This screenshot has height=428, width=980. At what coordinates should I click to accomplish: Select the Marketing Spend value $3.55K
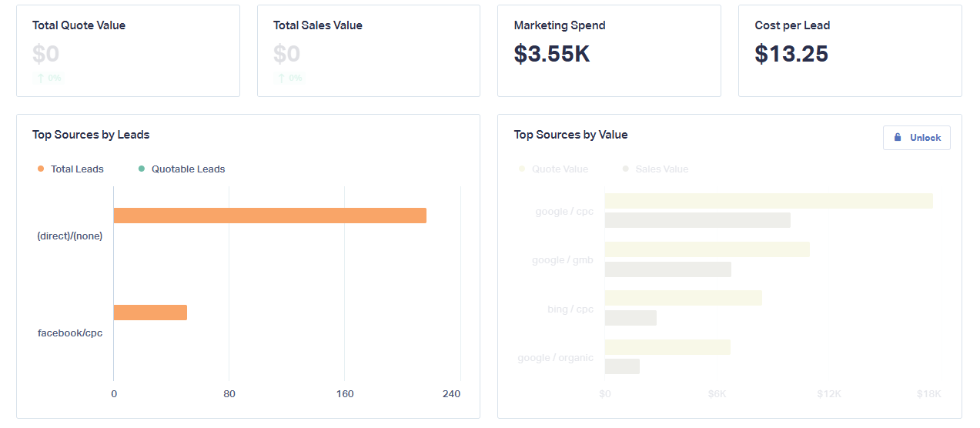[552, 54]
